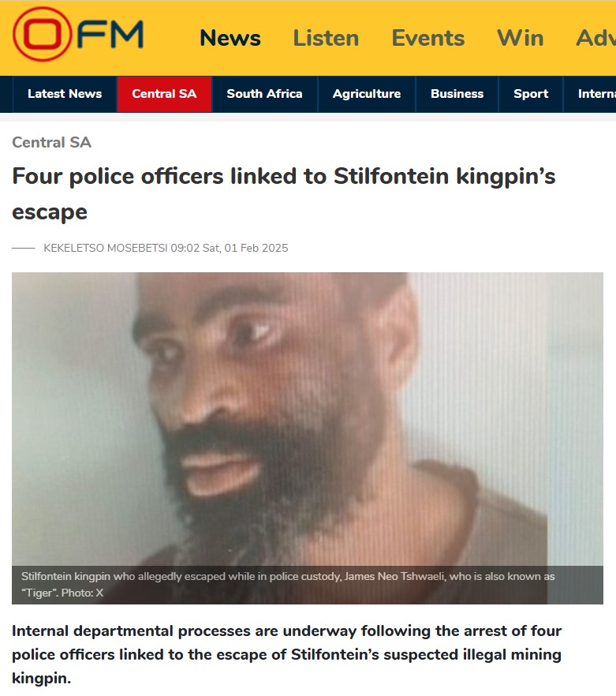Screen dimensions: 616x696
Task: Open the Win menu item
Action: pyautogui.click(x=520, y=38)
